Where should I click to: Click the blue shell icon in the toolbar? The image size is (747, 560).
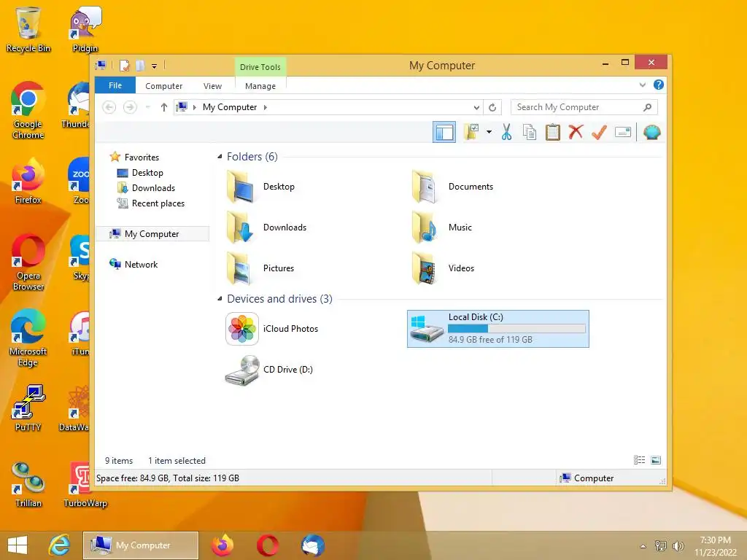point(651,132)
